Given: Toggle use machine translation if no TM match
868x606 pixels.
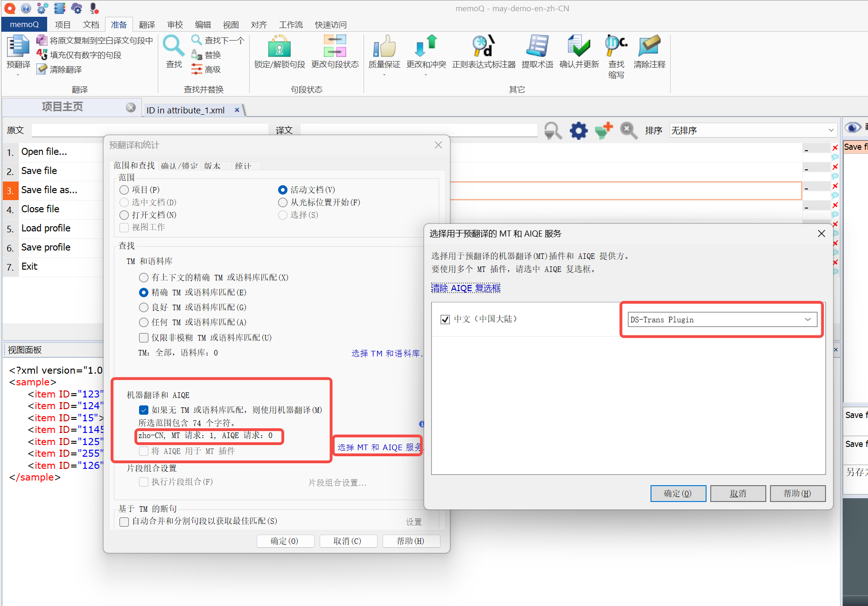Looking at the screenshot, I should (x=144, y=410).
